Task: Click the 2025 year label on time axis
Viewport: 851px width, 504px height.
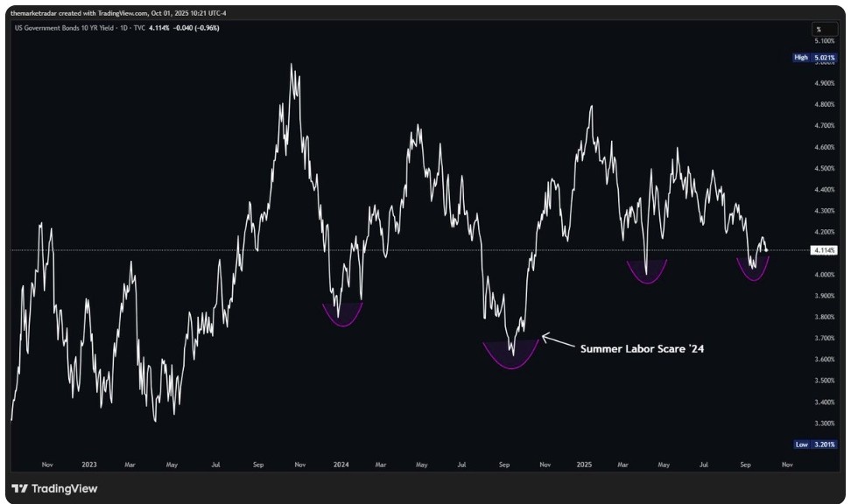Action: point(584,465)
